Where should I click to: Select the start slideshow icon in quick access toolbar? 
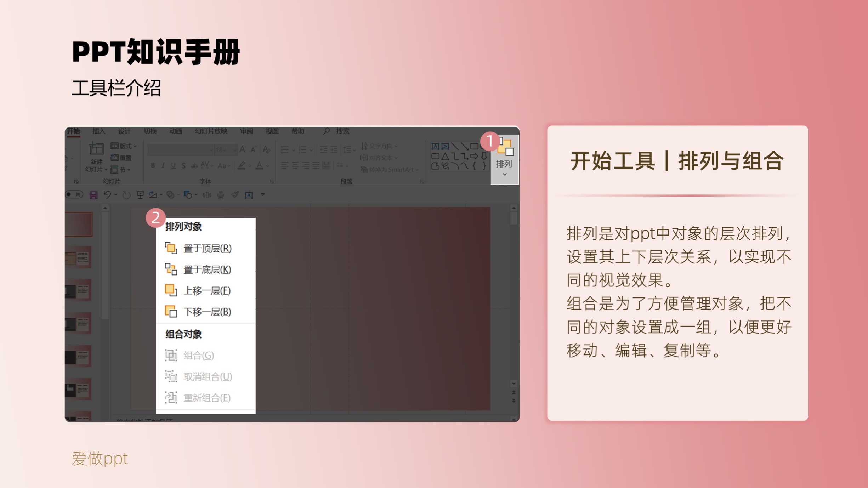click(x=140, y=195)
